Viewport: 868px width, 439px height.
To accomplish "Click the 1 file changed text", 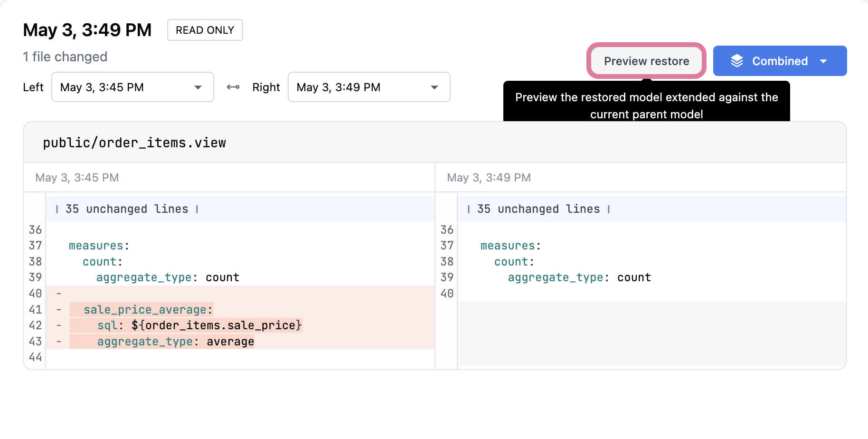I will [x=65, y=57].
